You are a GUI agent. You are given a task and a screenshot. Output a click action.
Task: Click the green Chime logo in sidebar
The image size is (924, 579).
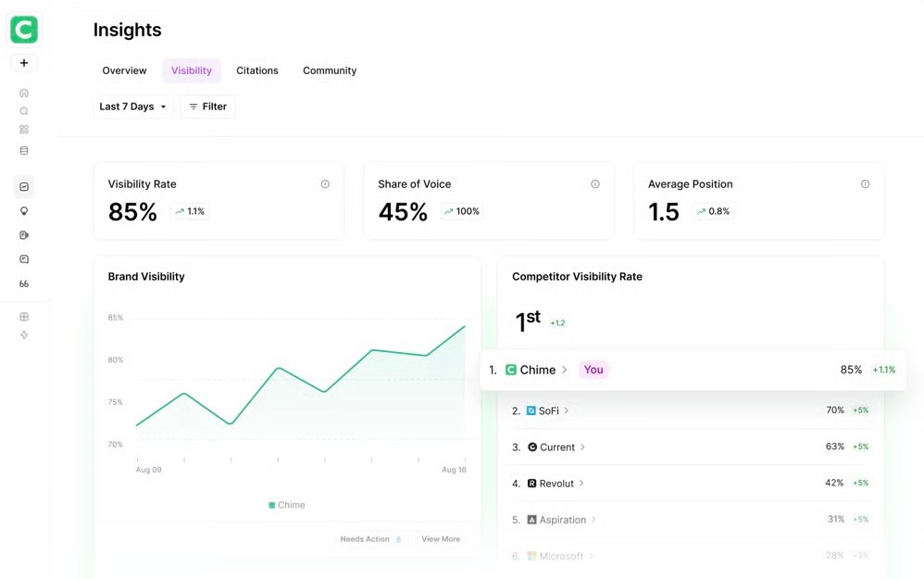(24, 29)
